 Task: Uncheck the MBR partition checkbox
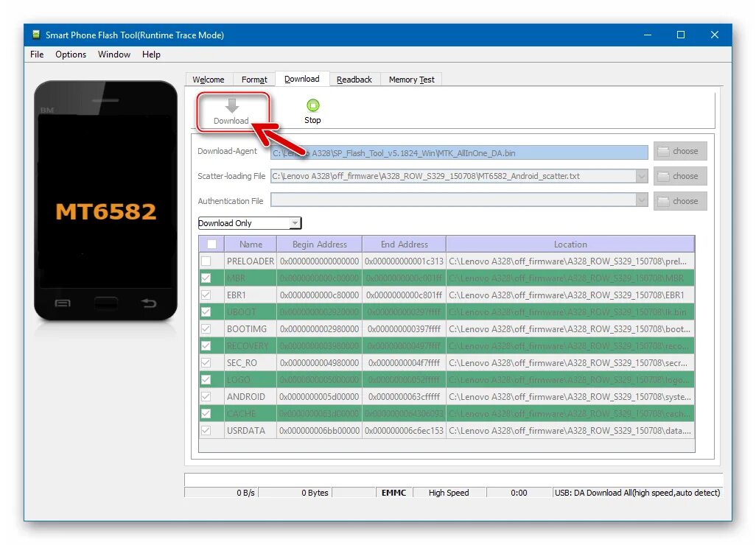(206, 278)
